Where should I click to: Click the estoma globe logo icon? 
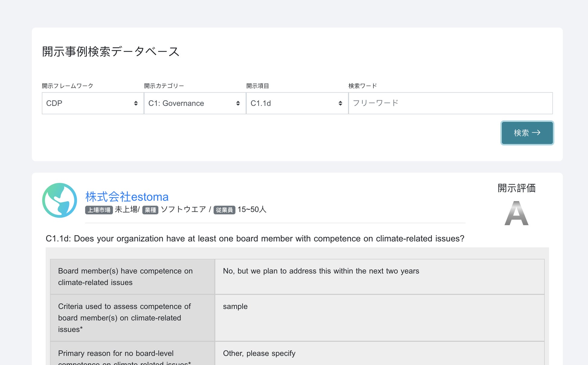[59, 200]
